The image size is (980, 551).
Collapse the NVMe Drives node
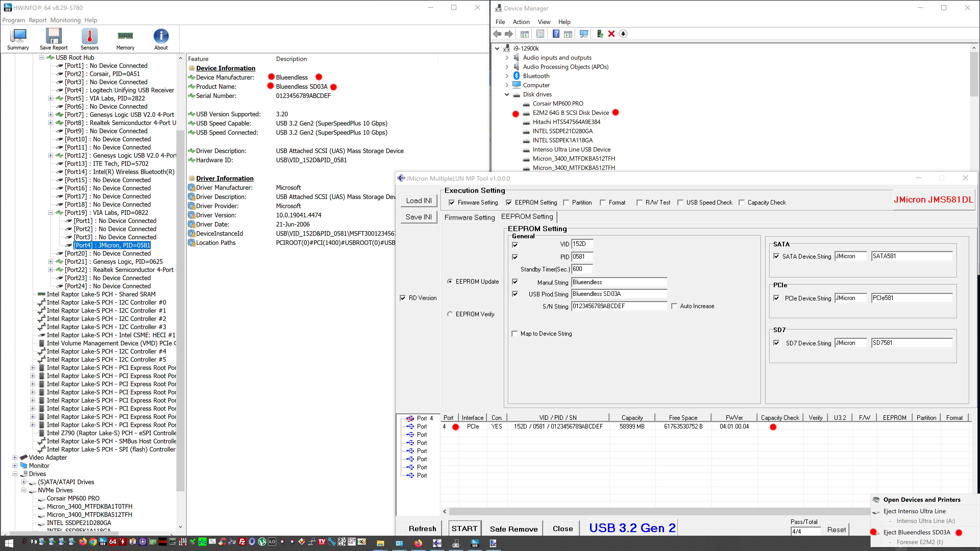coord(23,490)
